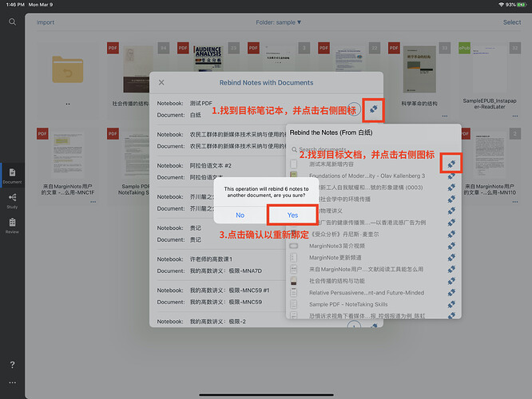Select notebook row 许老师的高数课1
This screenshot has height=399, width=532.
tap(219, 265)
